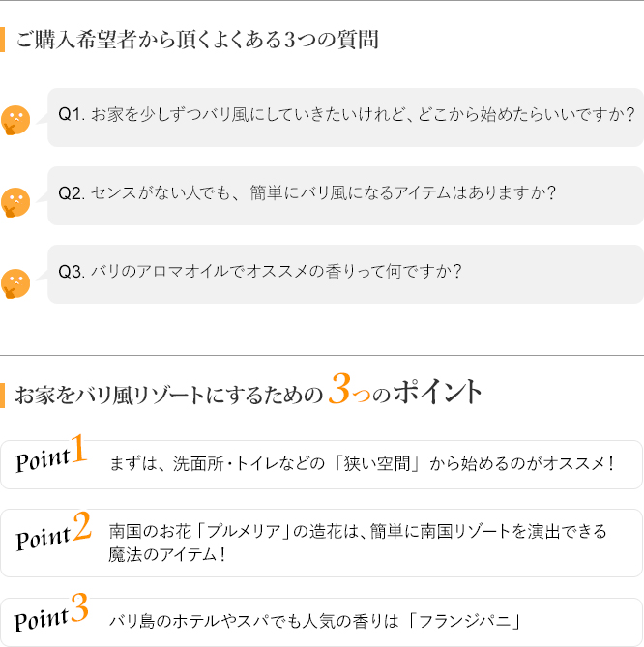Click the Point 2 label graphic
The width and height of the screenshot is (644, 647).
pos(53,532)
